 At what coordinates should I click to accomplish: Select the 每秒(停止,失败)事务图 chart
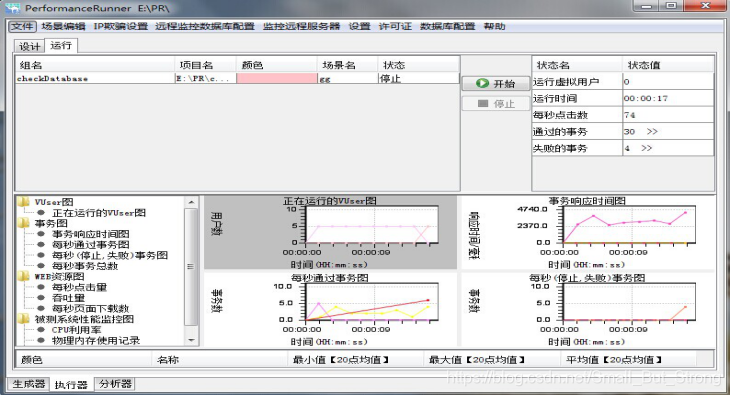[587, 309]
